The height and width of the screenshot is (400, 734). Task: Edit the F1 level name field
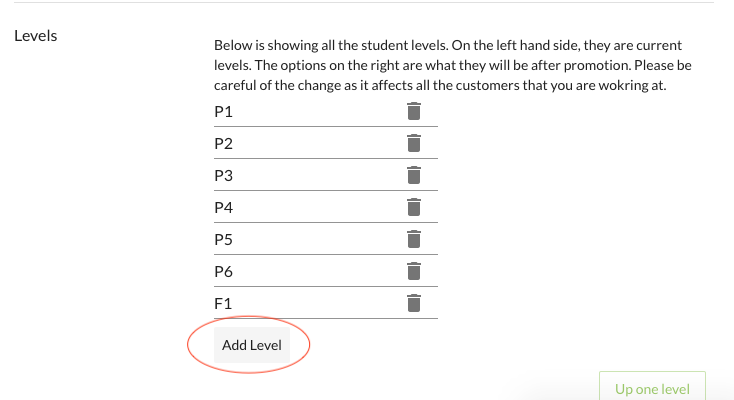coord(300,303)
